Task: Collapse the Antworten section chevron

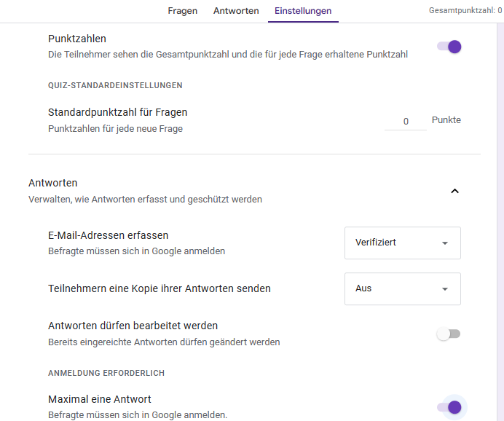Action: click(x=454, y=191)
